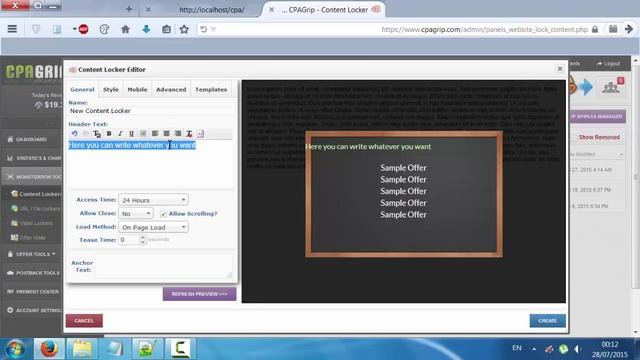Toggle bold formatting on header text
This screenshot has width=640, height=360.
tap(109, 133)
